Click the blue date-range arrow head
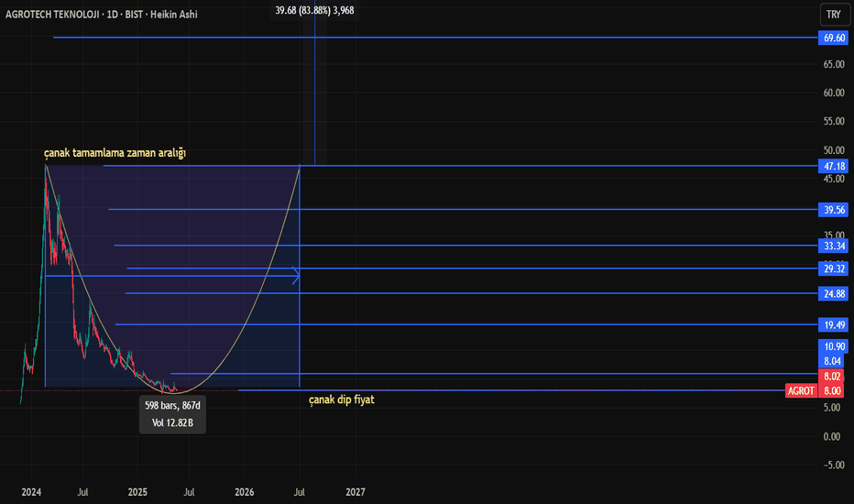This screenshot has height=504, width=854. [x=296, y=277]
